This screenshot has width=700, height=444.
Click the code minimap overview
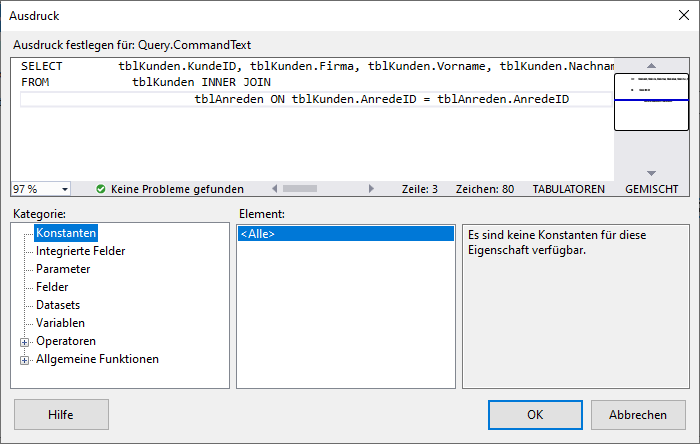click(651, 102)
